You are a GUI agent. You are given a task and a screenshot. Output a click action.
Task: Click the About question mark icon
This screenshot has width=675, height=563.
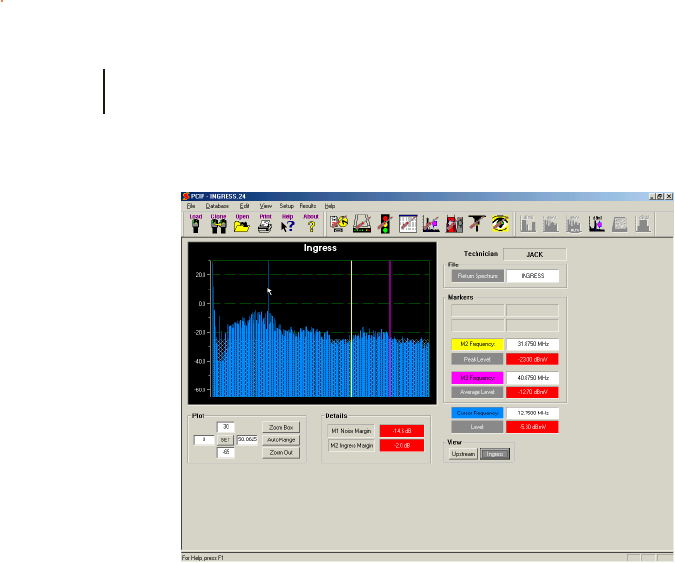[311, 224]
